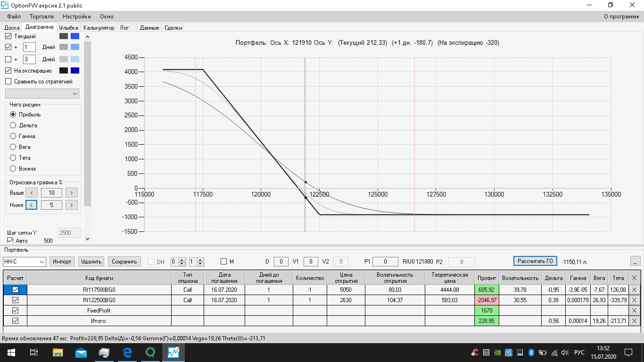Open File Explorer from the taskbar

pos(58,352)
